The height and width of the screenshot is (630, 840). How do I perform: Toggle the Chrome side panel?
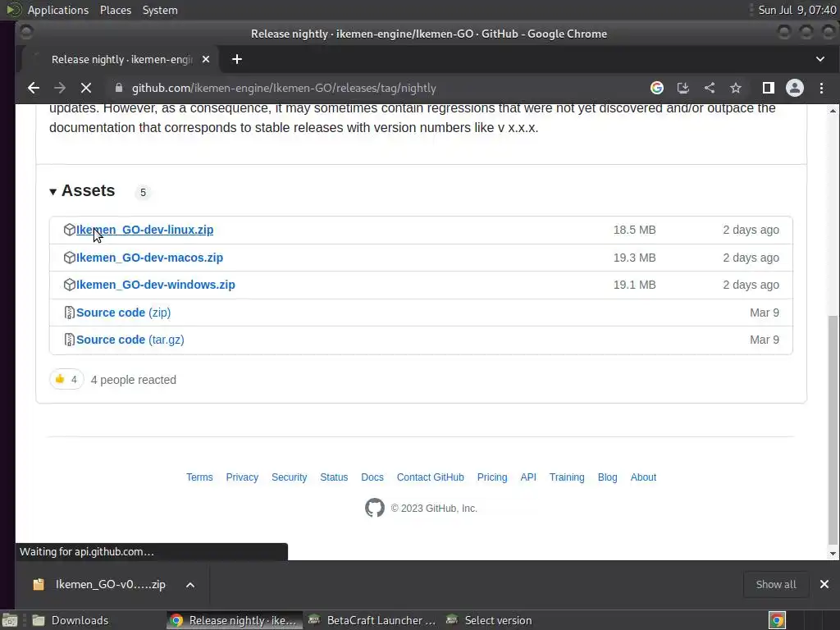[768, 88]
